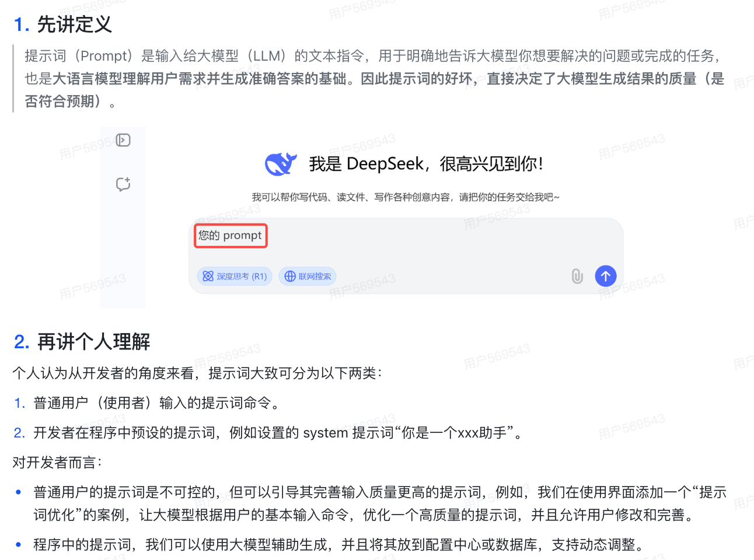Click the bullet about 程序中的提示词
The width and height of the screenshot is (754, 560).
[x=340, y=545]
